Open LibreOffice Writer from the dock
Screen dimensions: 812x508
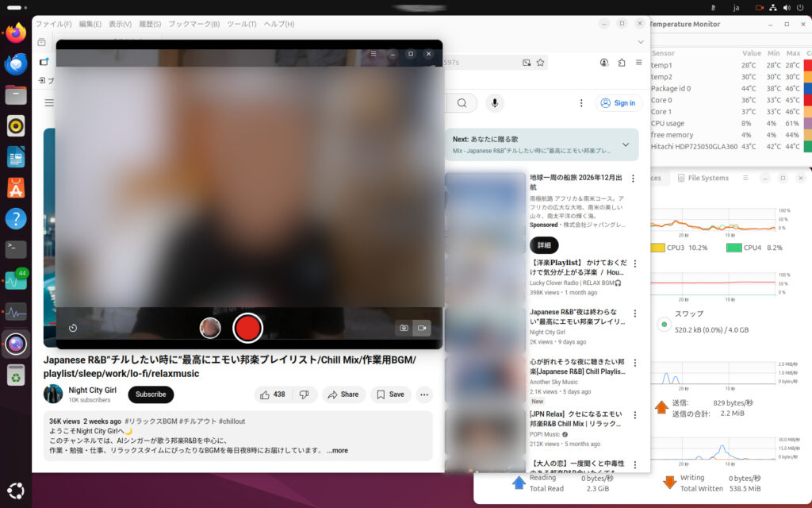(16, 157)
